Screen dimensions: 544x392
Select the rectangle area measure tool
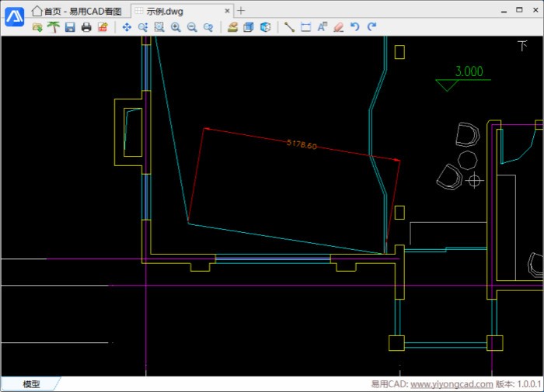[305, 27]
